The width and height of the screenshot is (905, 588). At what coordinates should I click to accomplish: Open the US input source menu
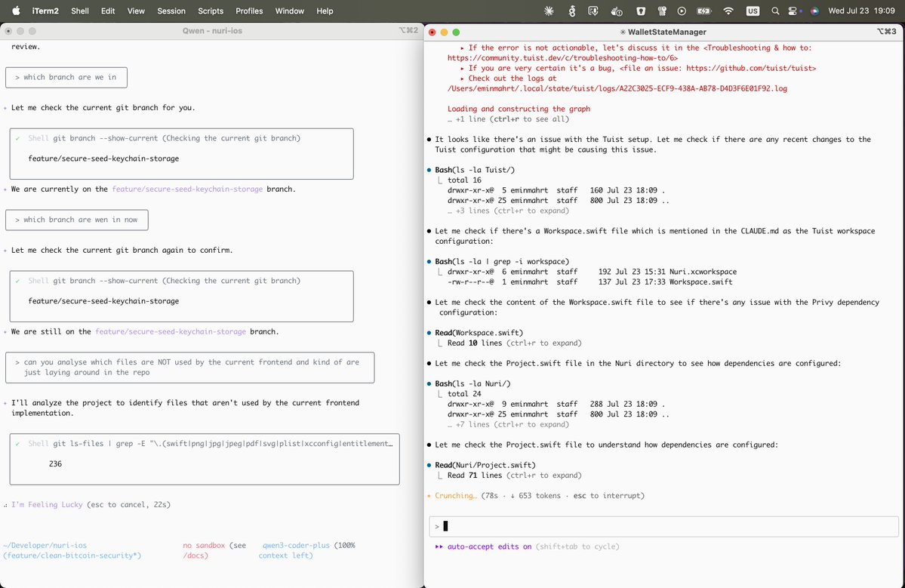pos(753,11)
